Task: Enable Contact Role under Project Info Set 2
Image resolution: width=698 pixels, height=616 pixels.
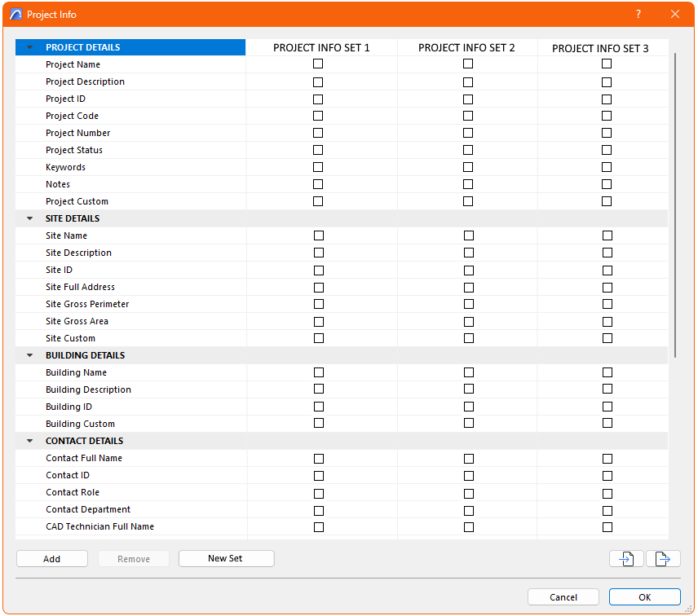Action: coord(467,492)
